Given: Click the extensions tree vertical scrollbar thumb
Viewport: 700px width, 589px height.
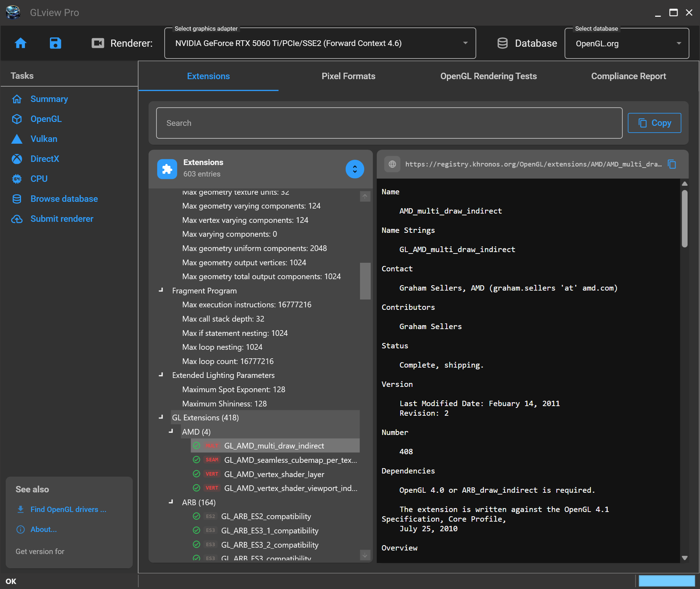Looking at the screenshot, I should click(x=365, y=281).
